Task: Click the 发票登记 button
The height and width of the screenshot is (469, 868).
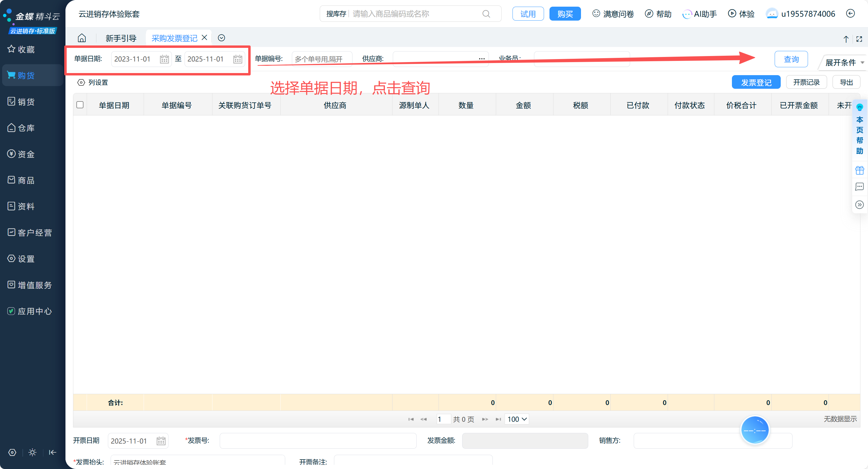Action: (756, 82)
